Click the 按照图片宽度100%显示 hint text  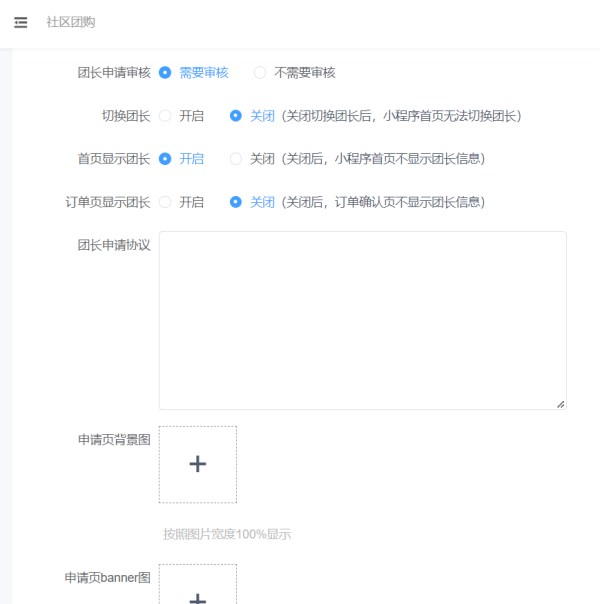pyautogui.click(x=227, y=534)
